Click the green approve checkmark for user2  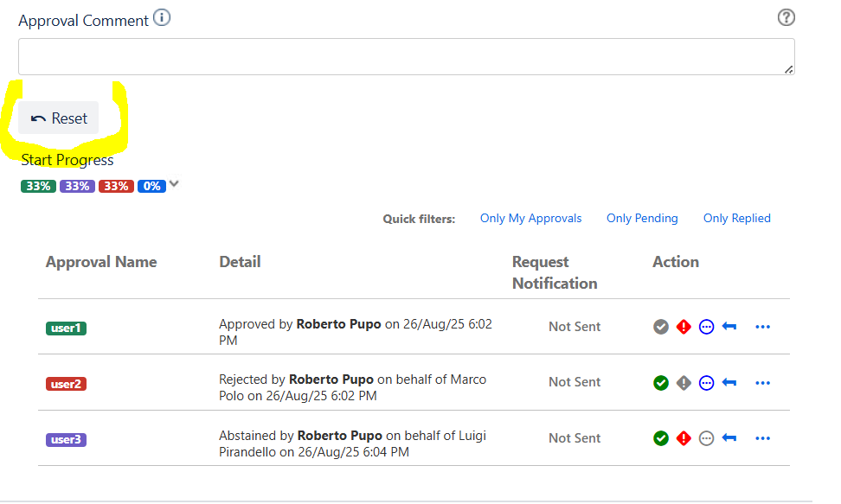pos(661,383)
